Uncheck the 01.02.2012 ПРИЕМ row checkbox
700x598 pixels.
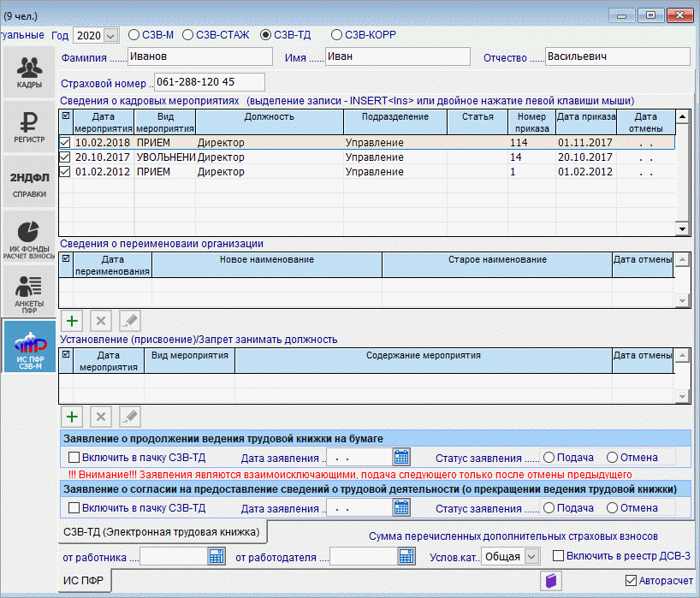65,172
